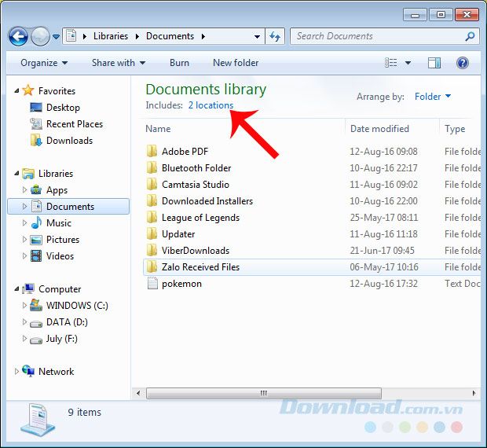Select the Apps library
Screen dimensions: 487x448
point(57,190)
